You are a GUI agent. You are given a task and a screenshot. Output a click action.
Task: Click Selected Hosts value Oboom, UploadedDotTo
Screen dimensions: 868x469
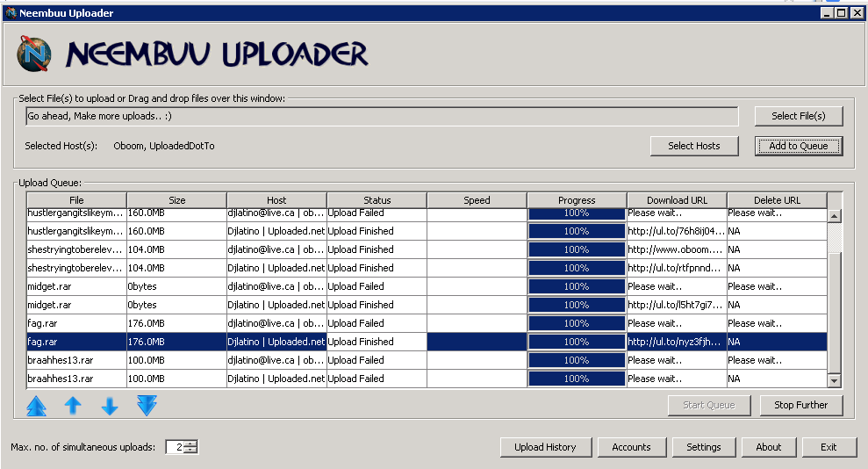tap(164, 146)
